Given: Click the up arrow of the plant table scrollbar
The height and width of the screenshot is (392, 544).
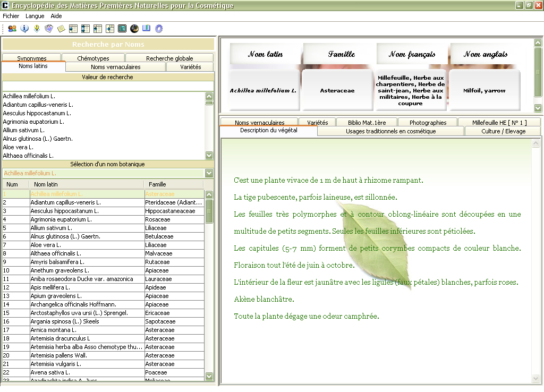Looking at the screenshot, I should [x=209, y=194].
